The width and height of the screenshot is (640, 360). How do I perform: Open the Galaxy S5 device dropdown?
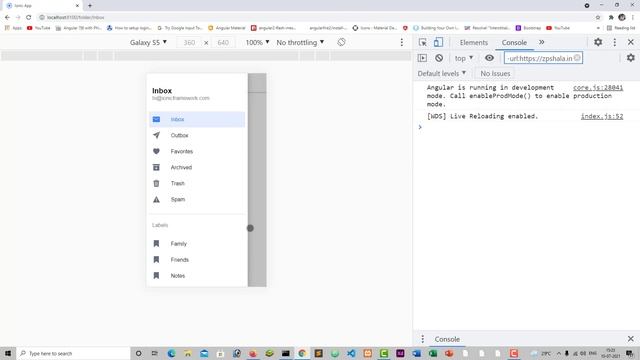pos(149,42)
